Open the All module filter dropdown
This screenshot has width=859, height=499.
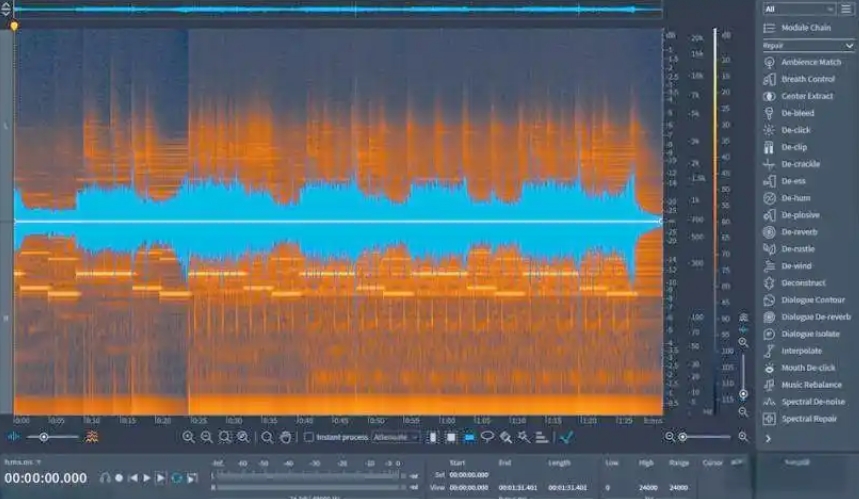(799, 9)
